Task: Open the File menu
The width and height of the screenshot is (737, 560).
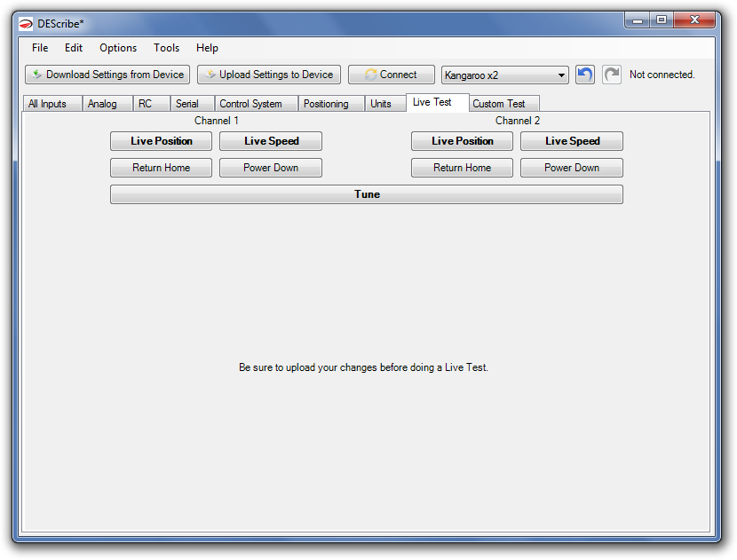Action: pyautogui.click(x=40, y=48)
